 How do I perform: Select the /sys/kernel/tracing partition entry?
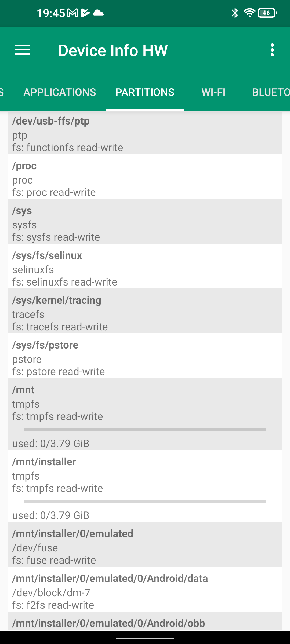(x=145, y=313)
